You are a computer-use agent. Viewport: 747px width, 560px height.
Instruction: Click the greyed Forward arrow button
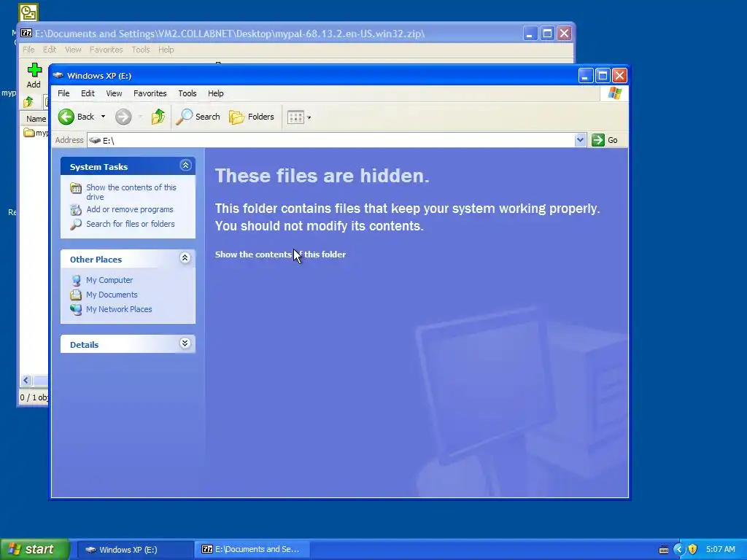(123, 117)
